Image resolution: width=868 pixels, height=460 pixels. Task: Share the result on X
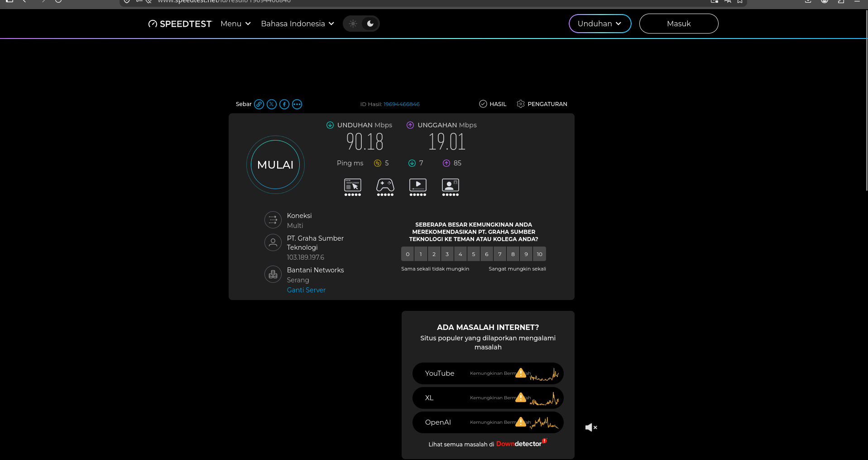point(272,104)
